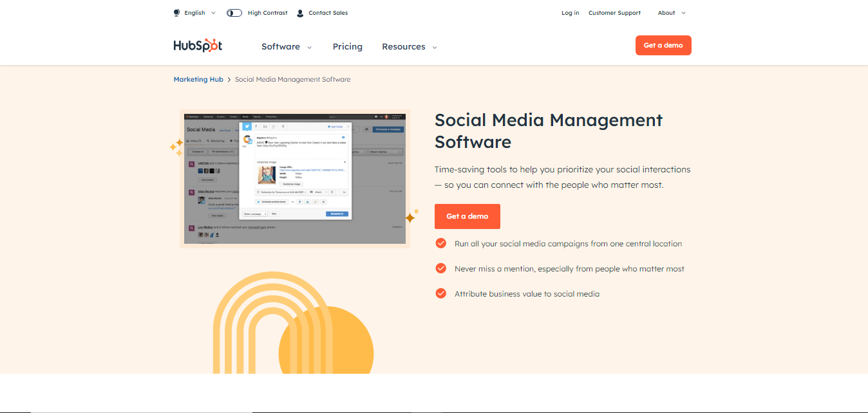Expand the English language dropdown chevron

(213, 13)
